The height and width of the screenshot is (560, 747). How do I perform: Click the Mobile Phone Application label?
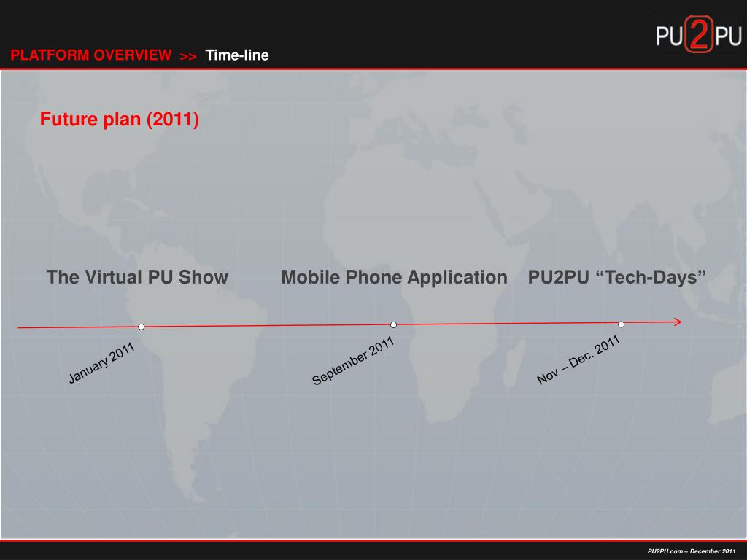pyautogui.click(x=394, y=277)
